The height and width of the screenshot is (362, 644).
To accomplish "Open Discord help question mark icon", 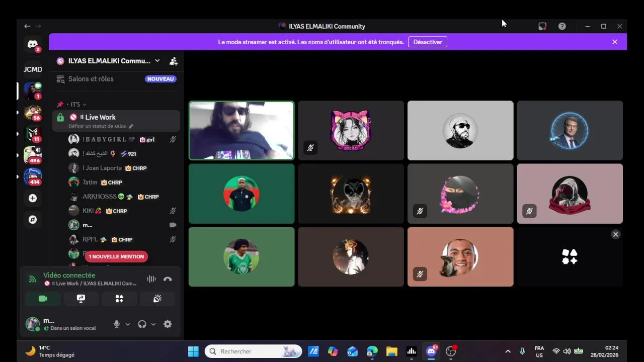I will click(x=562, y=26).
